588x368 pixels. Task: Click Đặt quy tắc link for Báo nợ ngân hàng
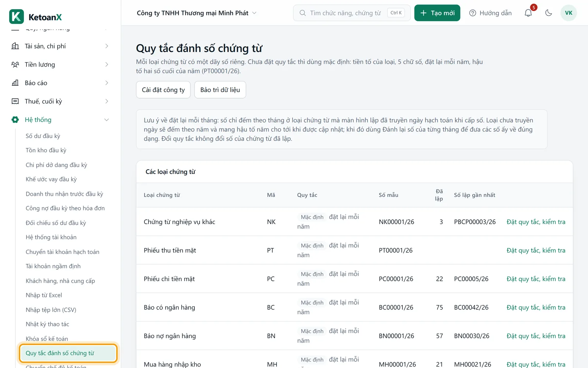[x=536, y=336]
